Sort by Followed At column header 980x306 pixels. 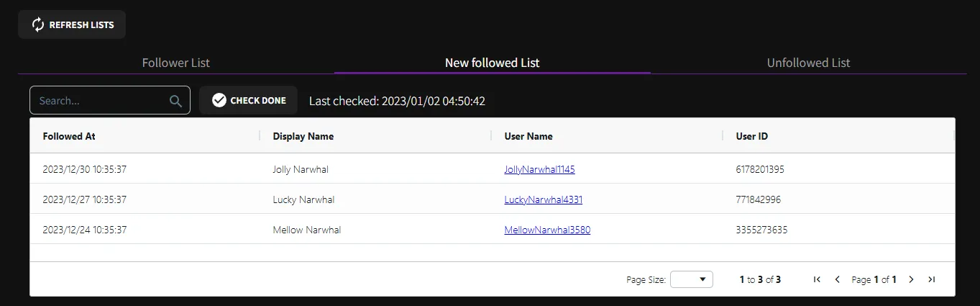[x=69, y=136]
